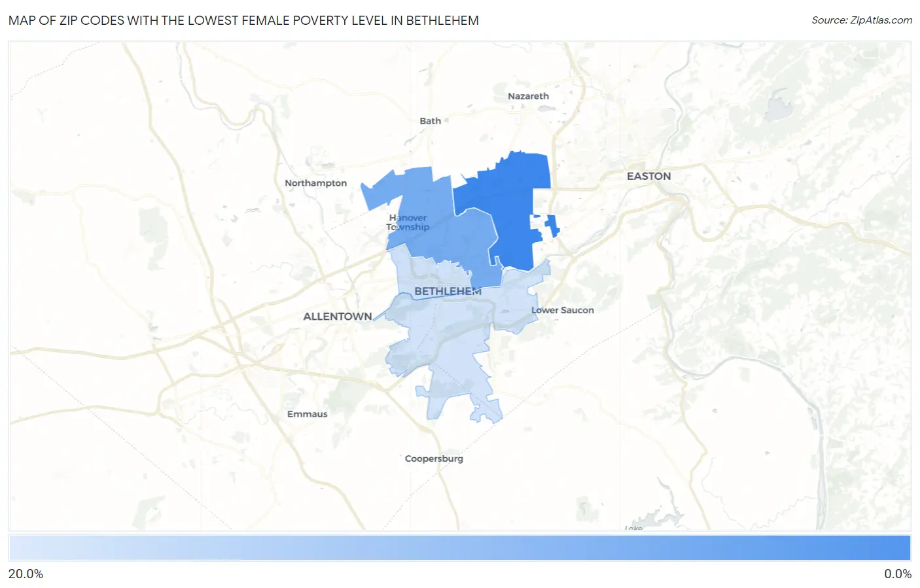Select the Lower Saucon label
Viewport: 920px width, 588px height.
click(563, 310)
